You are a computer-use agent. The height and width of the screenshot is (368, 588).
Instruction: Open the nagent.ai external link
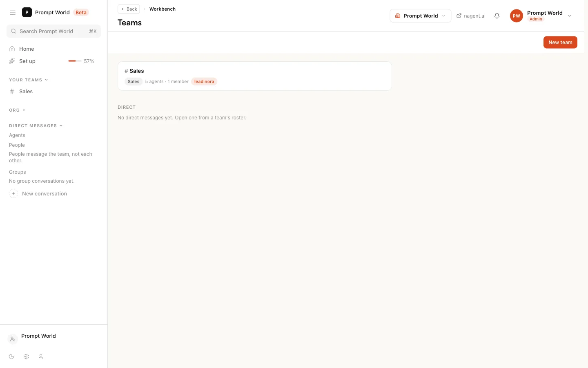pyautogui.click(x=471, y=16)
